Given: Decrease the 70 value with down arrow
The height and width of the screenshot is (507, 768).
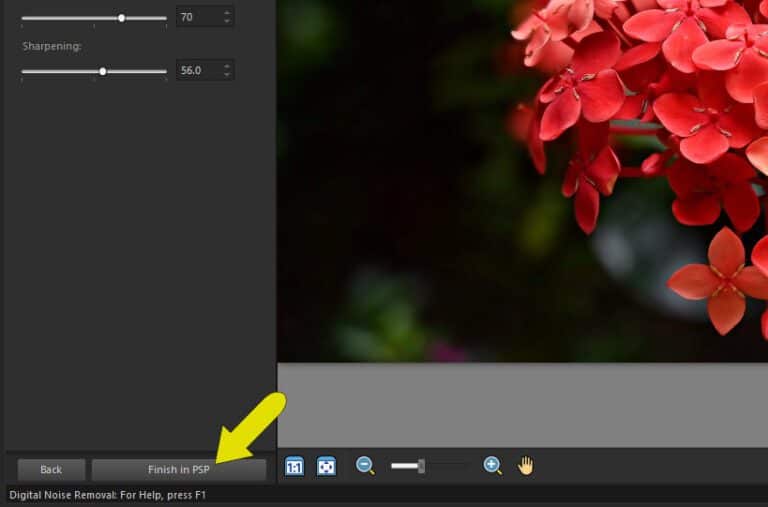Looking at the screenshot, I should [227, 21].
